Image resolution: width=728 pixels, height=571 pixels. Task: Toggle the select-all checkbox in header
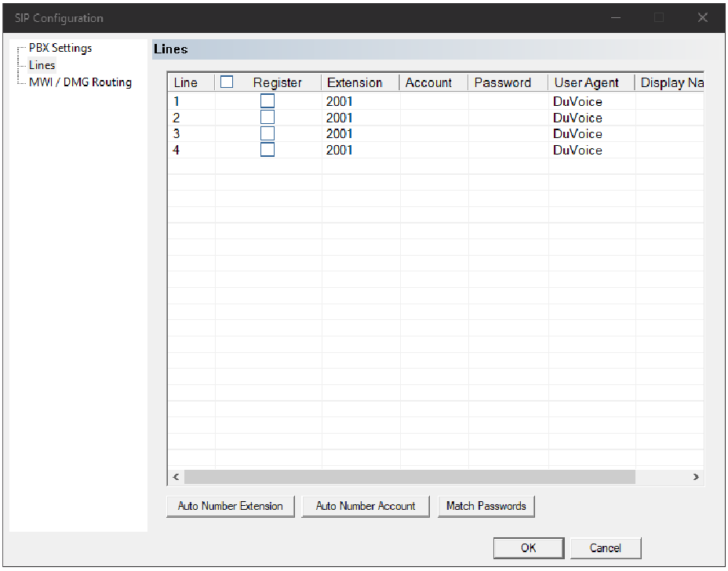pyautogui.click(x=227, y=82)
